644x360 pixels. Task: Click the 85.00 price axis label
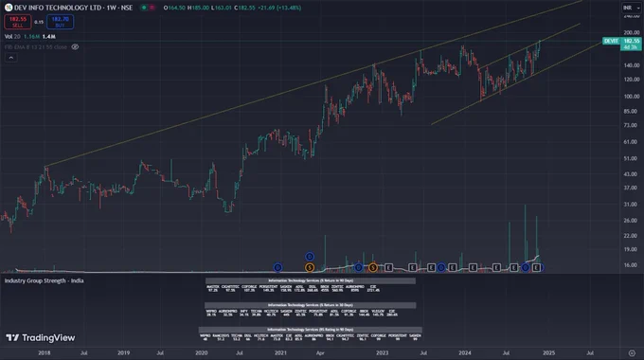click(632, 112)
